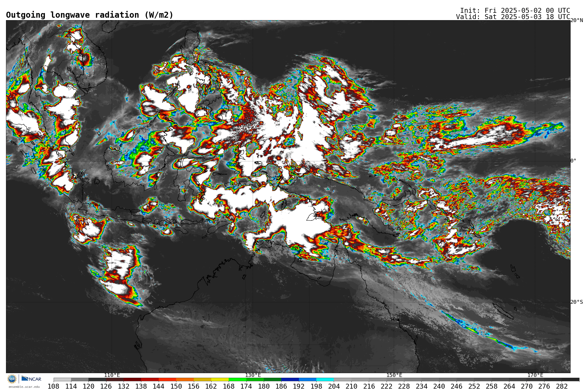The height and width of the screenshot is (390, 588).
Task: Click the colorbar value 216
Action: coord(369,386)
